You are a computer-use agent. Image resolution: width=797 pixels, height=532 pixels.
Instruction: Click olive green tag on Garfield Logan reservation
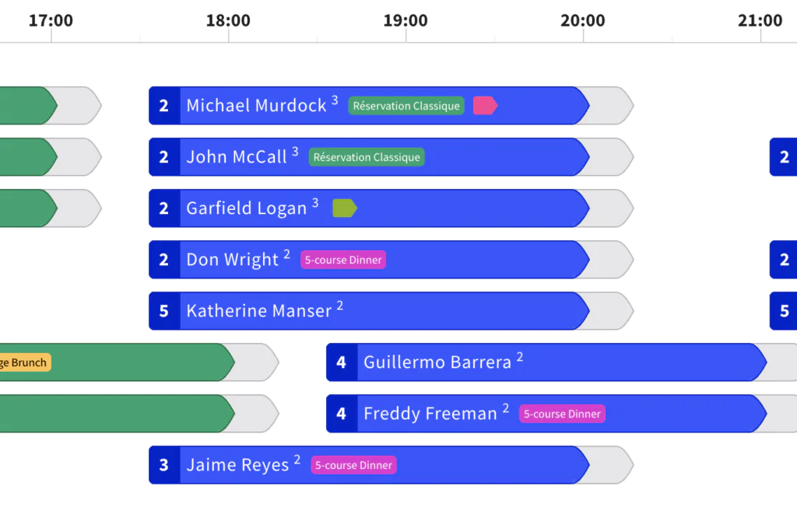pos(344,208)
